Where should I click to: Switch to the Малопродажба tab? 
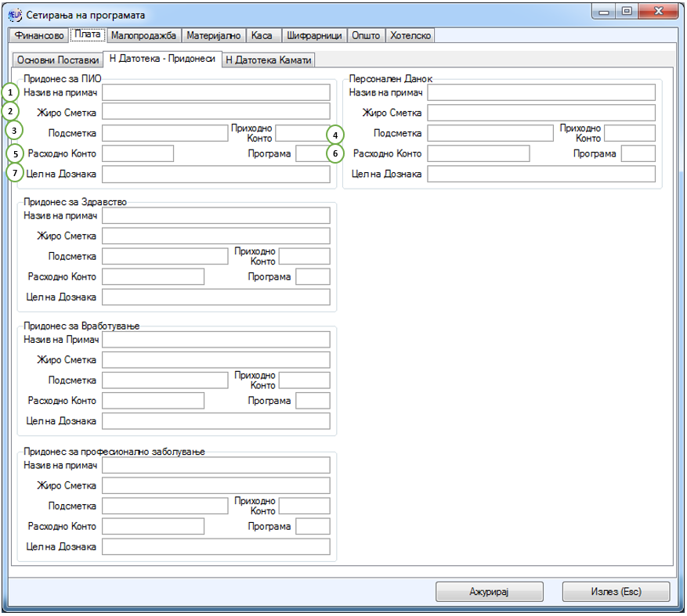(143, 35)
